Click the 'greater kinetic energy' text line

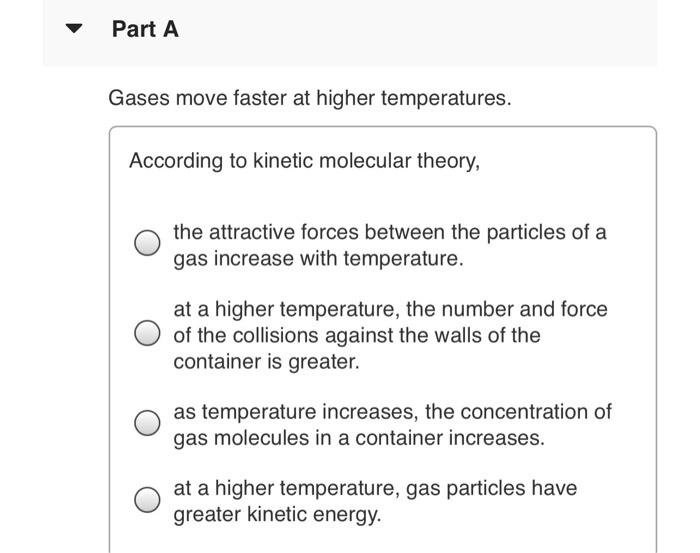coord(277,515)
